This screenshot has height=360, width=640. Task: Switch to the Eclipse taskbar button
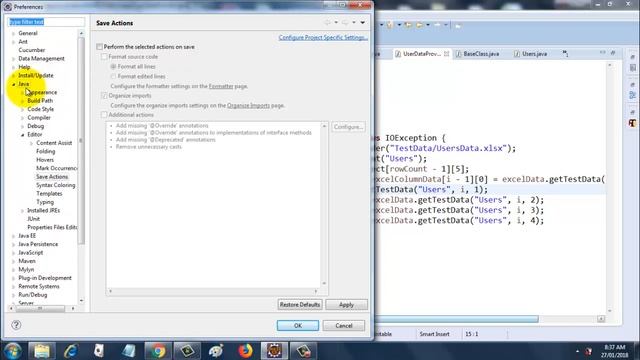274,351
